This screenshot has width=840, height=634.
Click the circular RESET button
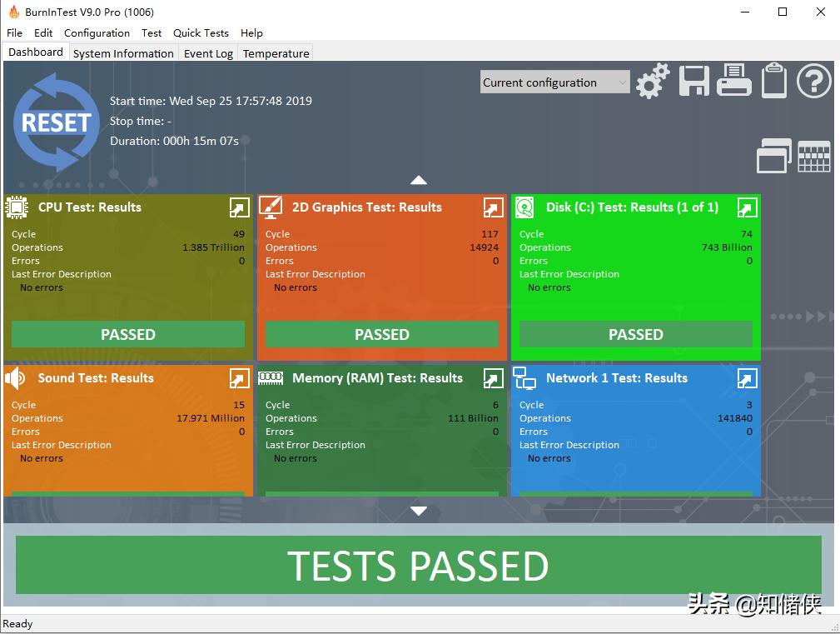[x=56, y=122]
